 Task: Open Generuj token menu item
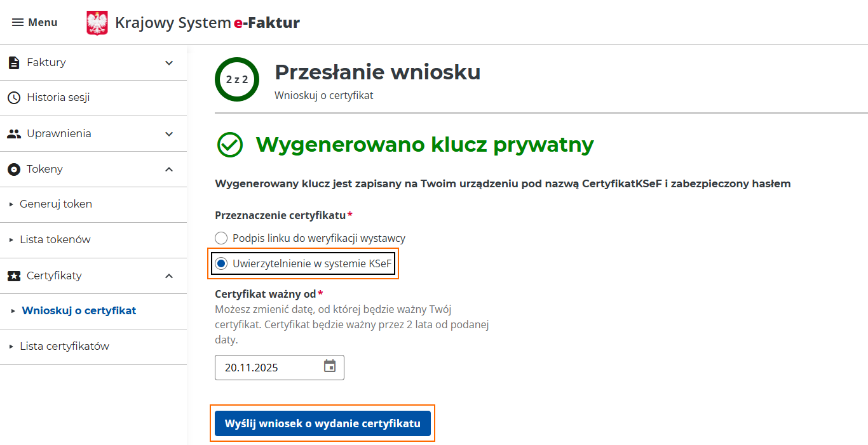56,204
